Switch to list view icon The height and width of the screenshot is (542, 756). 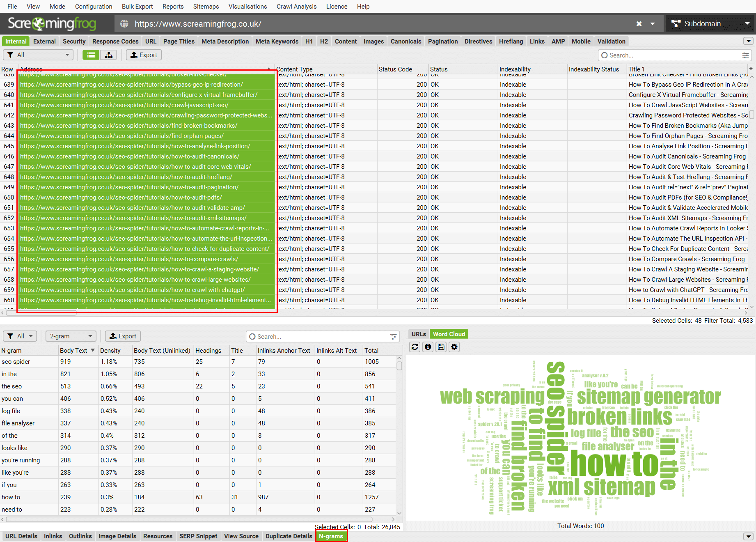click(x=91, y=55)
